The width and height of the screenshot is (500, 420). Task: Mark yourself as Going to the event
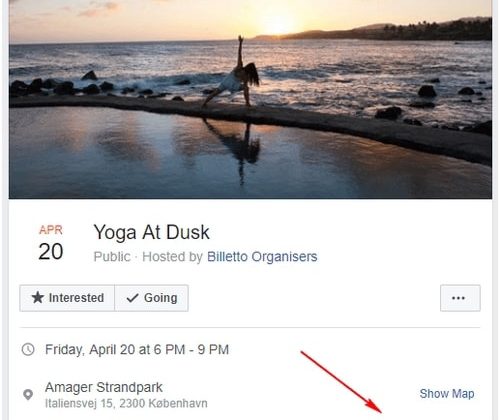tap(151, 298)
